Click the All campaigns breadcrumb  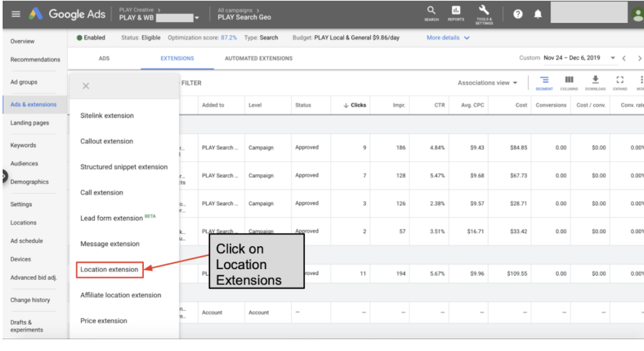[x=235, y=10]
